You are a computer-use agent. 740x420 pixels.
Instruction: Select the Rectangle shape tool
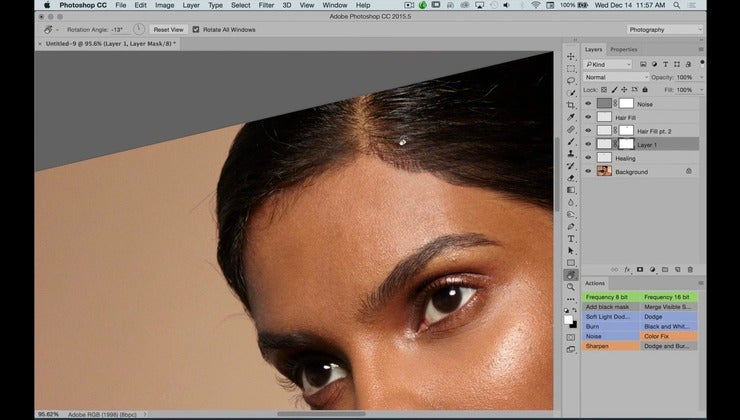[571, 263]
